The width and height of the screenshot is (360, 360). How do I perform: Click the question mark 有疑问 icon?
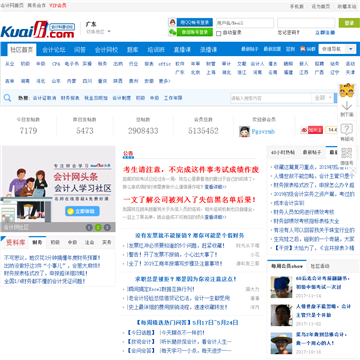click(x=347, y=129)
